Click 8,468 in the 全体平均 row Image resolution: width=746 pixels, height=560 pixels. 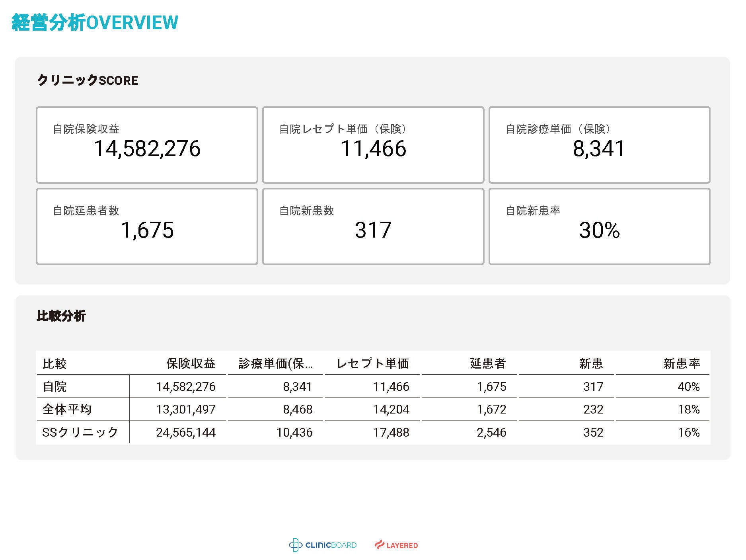[298, 409]
